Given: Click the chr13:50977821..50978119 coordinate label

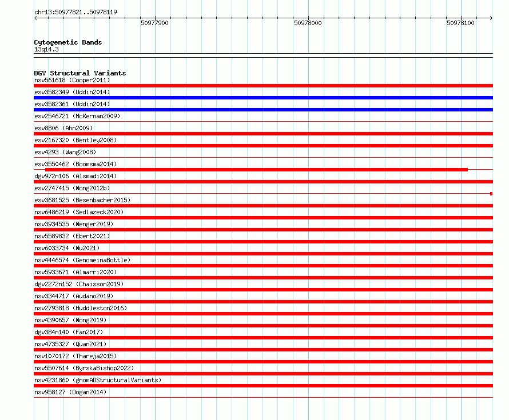Looking at the screenshot, I should click(x=75, y=12).
